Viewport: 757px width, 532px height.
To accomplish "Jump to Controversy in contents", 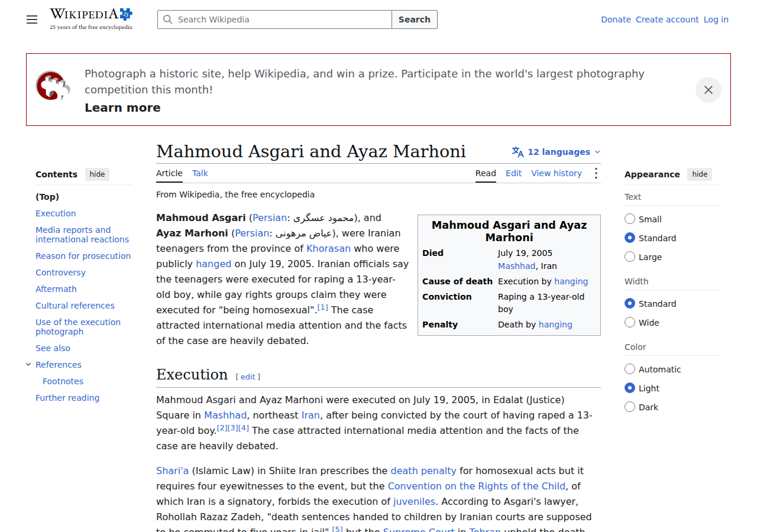I will (60, 273).
